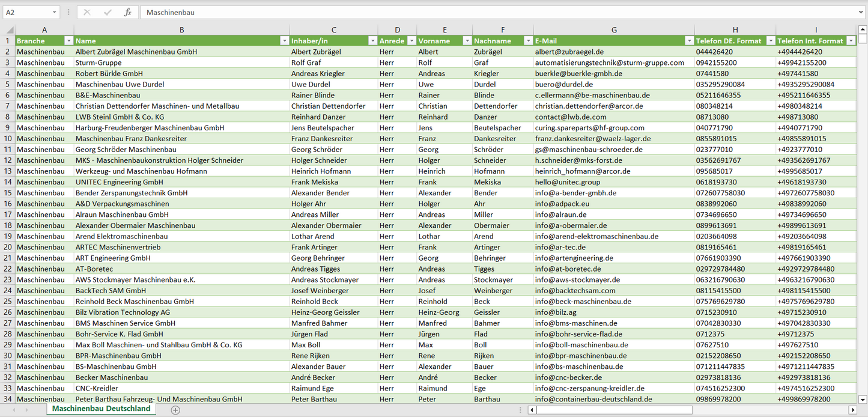The height and width of the screenshot is (417, 868).
Task: Select row 15 header
Action: click(8, 193)
